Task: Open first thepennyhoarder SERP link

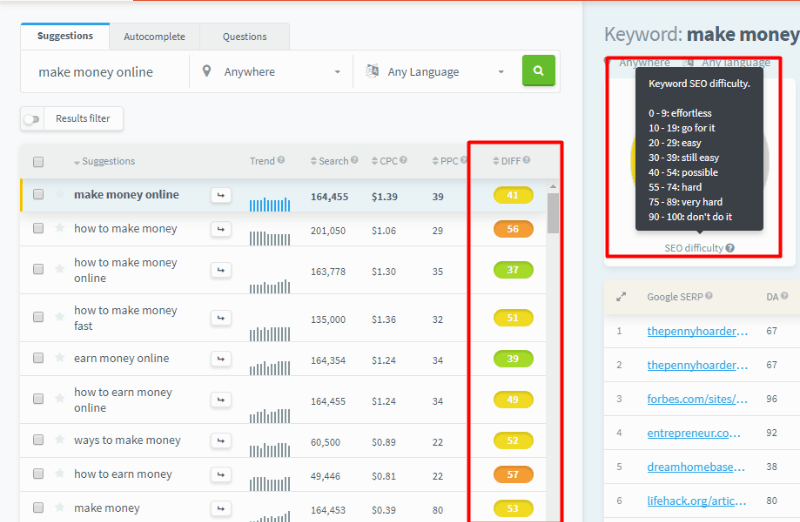Action: coord(697,331)
